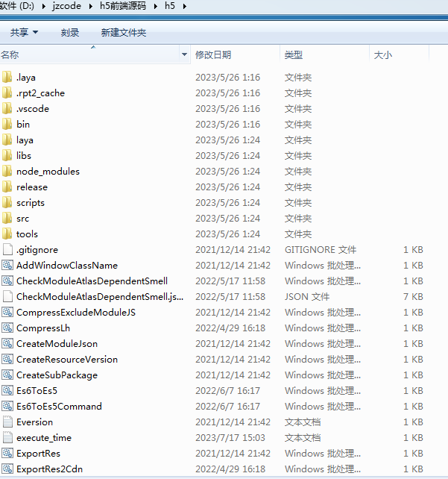Click the 2022/4/29 16:18 date of CompressLh
The image size is (448, 479).
point(230,328)
